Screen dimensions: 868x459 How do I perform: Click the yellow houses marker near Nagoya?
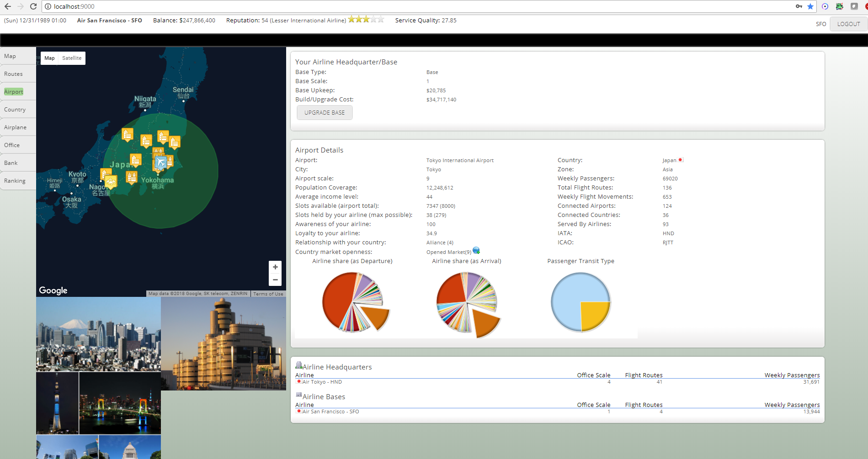pyautogui.click(x=111, y=182)
